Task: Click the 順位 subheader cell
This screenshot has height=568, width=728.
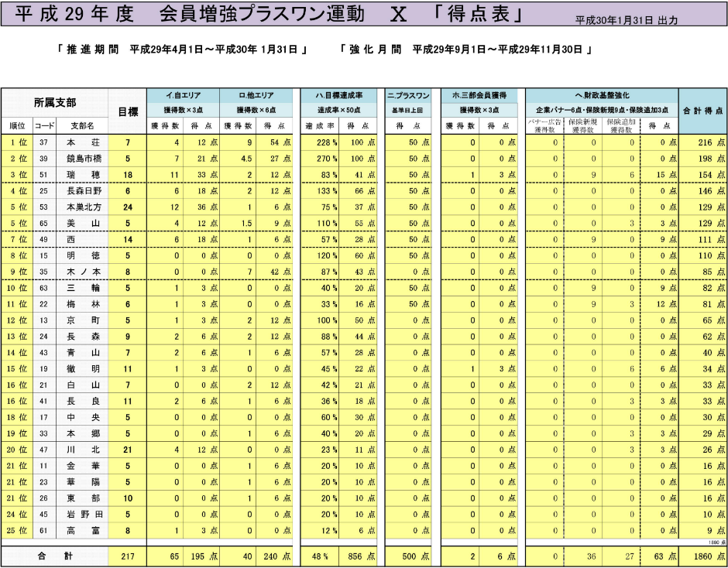Action: (x=17, y=126)
